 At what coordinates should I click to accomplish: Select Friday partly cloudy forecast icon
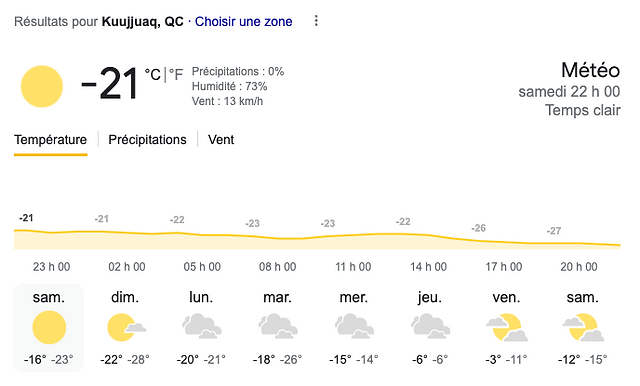pos(507,327)
